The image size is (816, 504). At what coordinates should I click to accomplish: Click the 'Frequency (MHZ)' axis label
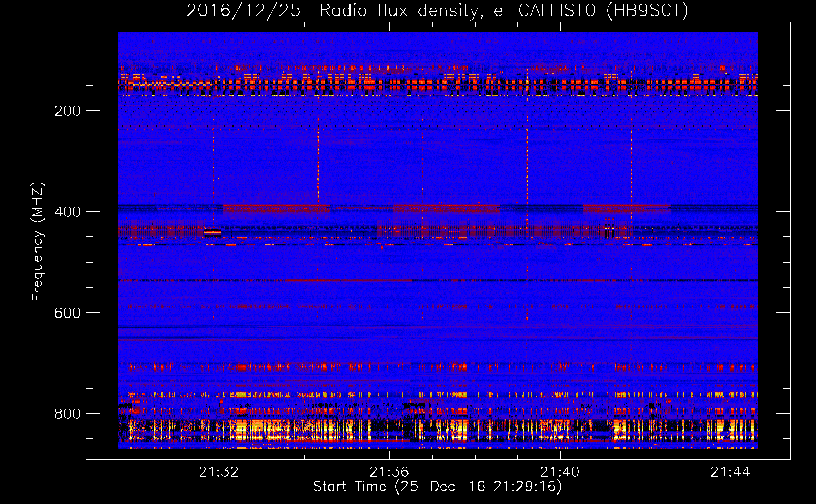point(38,242)
